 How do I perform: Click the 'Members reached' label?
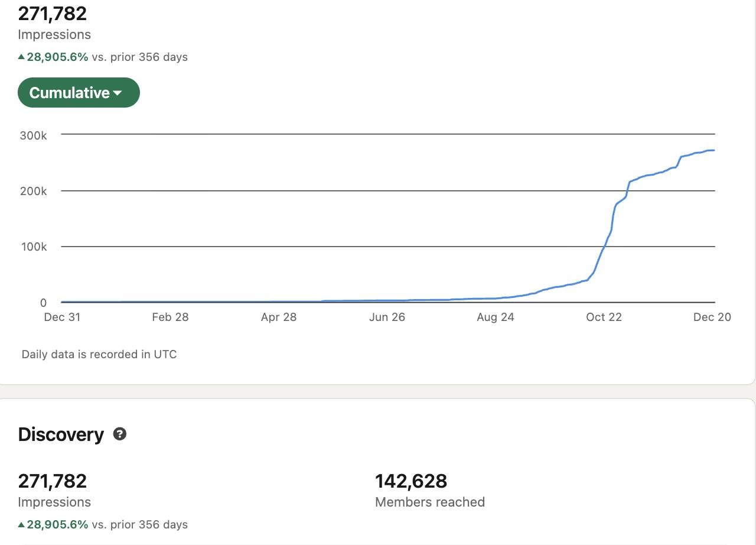tap(430, 502)
